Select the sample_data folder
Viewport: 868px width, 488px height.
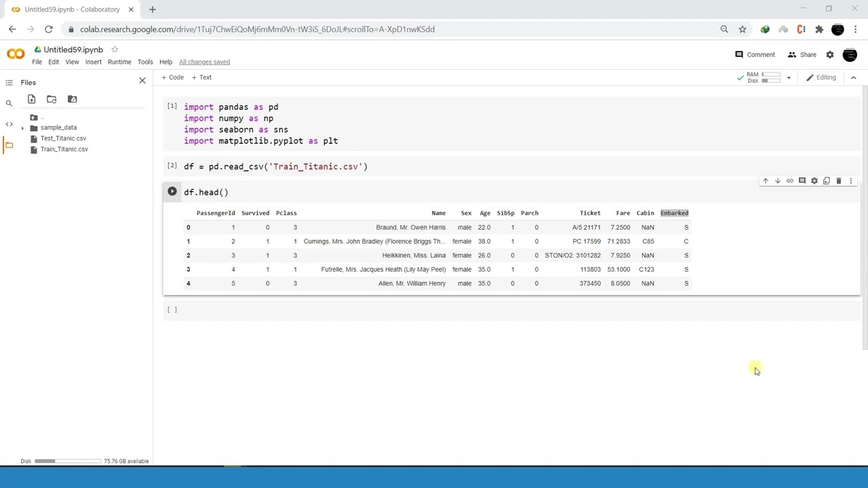[58, 127]
